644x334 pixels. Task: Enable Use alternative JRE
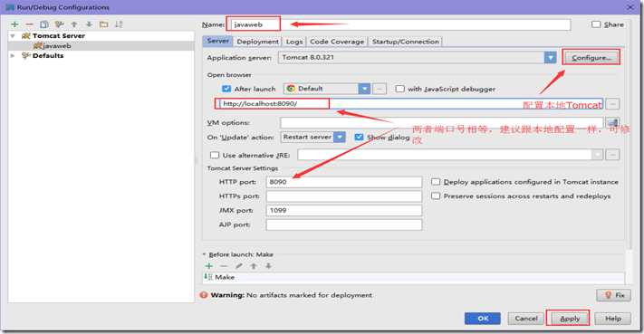(215, 155)
